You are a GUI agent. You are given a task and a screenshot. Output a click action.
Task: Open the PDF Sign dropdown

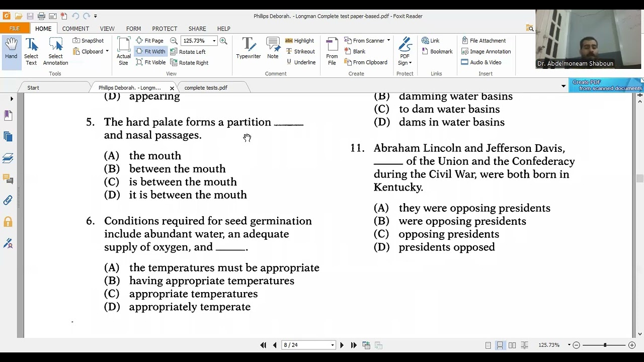point(405,52)
